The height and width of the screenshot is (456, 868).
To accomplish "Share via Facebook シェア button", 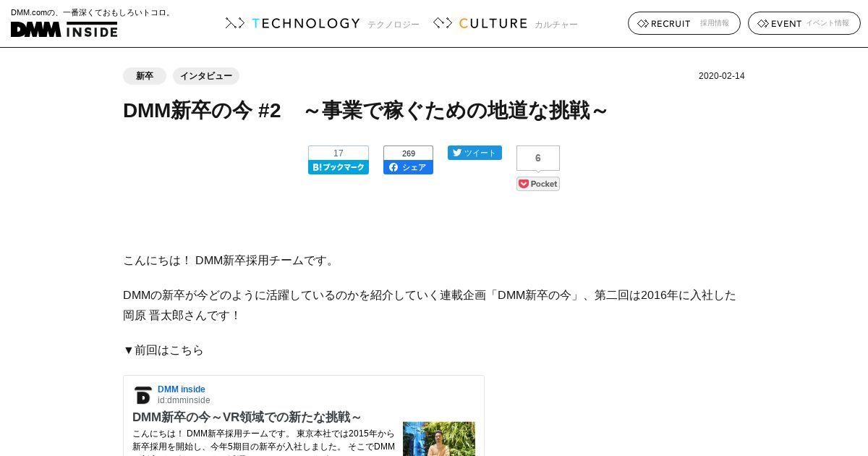I will pos(408,167).
